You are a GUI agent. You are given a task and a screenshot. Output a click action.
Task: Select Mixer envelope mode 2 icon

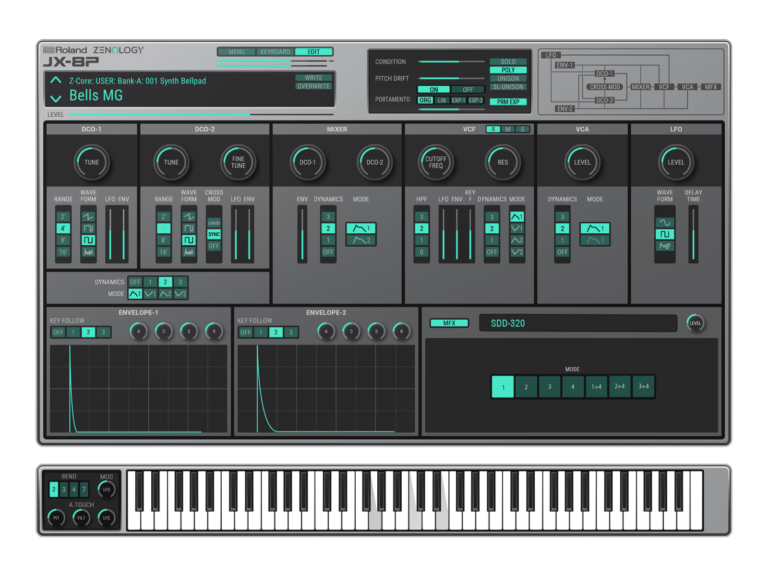click(x=361, y=240)
